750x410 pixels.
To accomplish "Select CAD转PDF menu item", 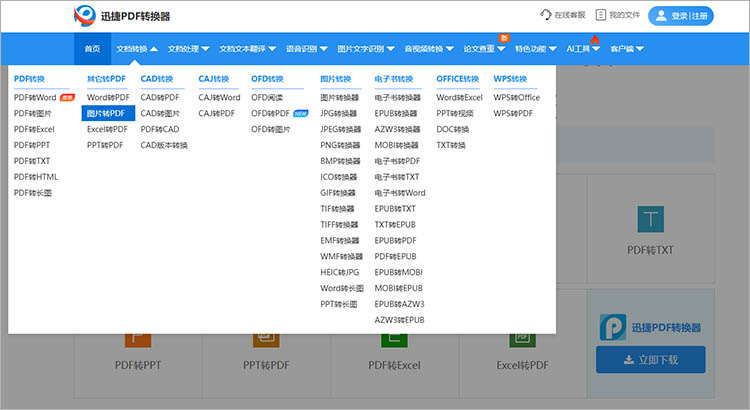I will tap(160, 98).
